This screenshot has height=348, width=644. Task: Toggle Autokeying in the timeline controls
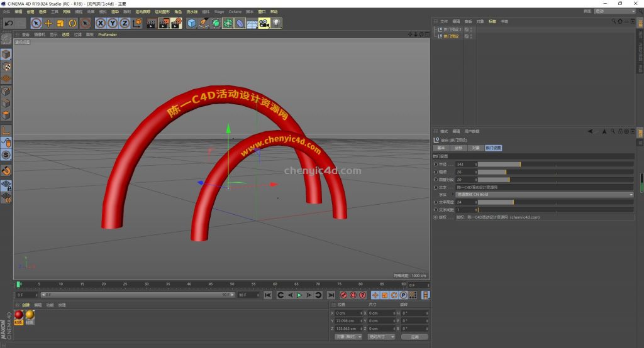[353, 295]
